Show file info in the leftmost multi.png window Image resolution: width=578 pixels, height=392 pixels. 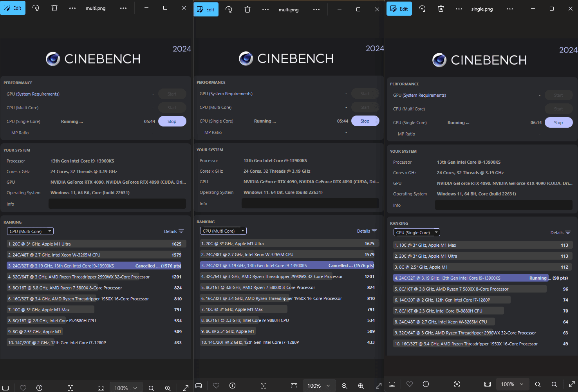point(40,388)
